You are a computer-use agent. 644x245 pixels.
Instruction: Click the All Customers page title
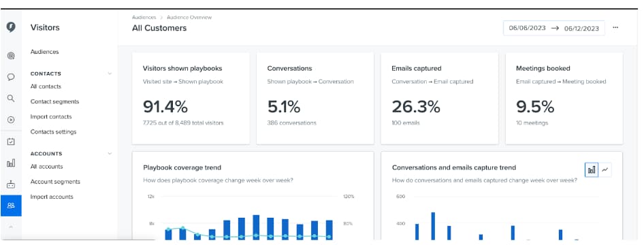point(159,28)
